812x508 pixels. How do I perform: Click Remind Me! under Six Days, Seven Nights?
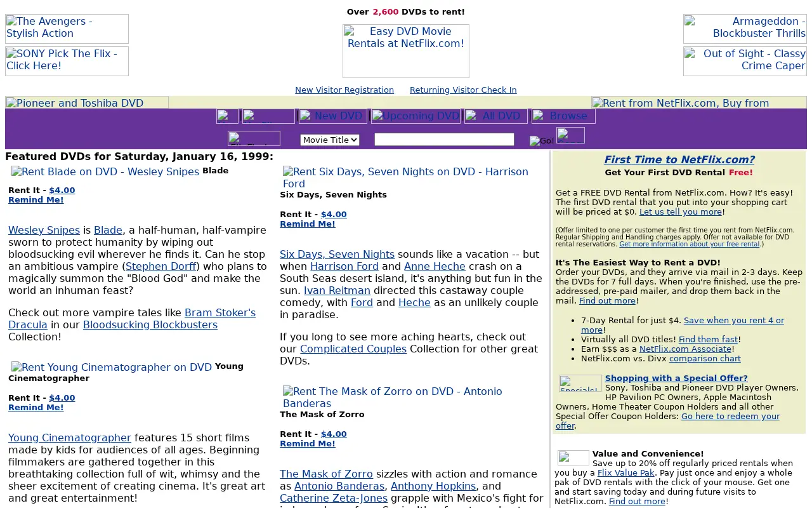click(308, 224)
